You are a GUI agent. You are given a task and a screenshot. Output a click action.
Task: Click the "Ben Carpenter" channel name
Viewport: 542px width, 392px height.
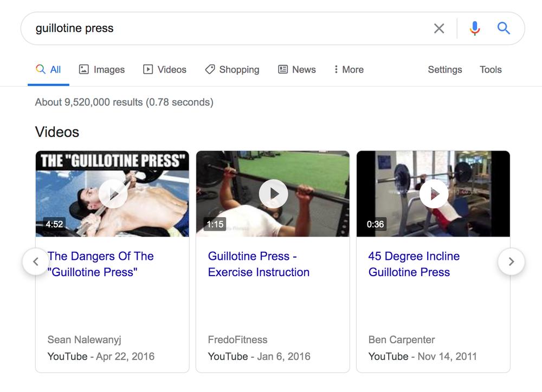click(x=402, y=340)
